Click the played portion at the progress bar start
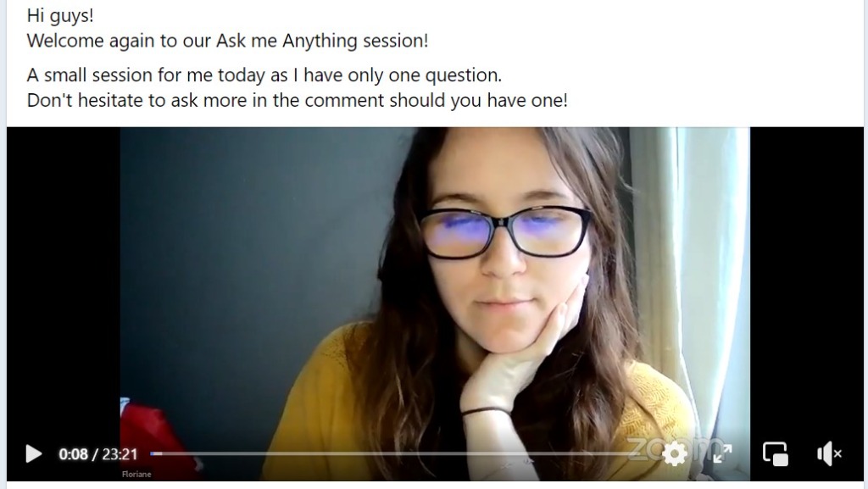The height and width of the screenshot is (489, 868). click(x=156, y=454)
